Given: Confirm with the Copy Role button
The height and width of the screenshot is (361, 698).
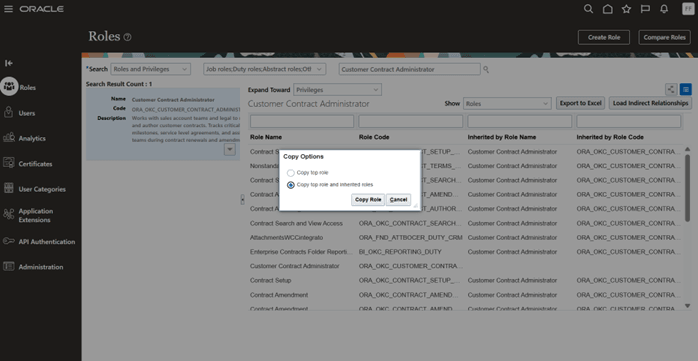Looking at the screenshot, I should click(368, 199).
